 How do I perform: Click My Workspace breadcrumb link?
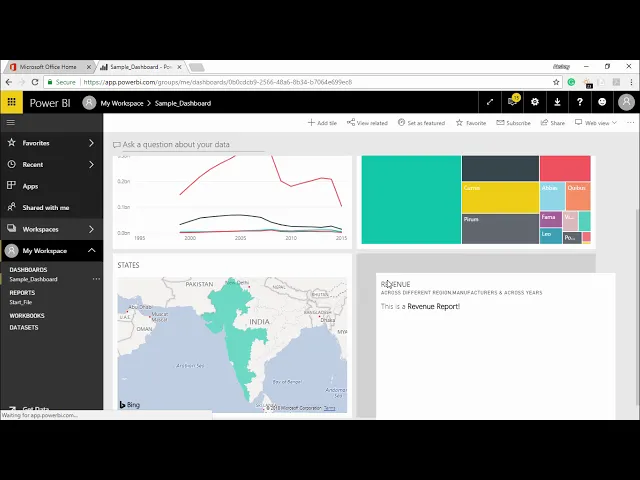click(122, 103)
